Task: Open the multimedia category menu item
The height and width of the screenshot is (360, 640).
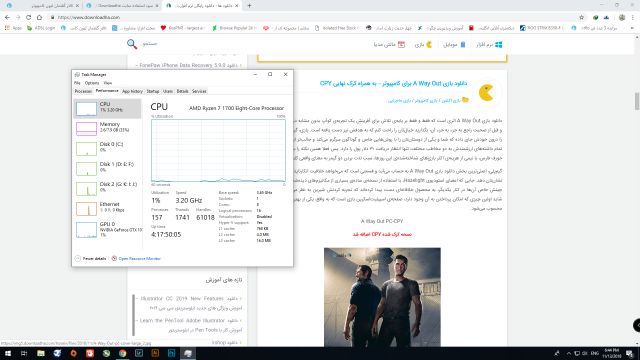Action: [389, 44]
